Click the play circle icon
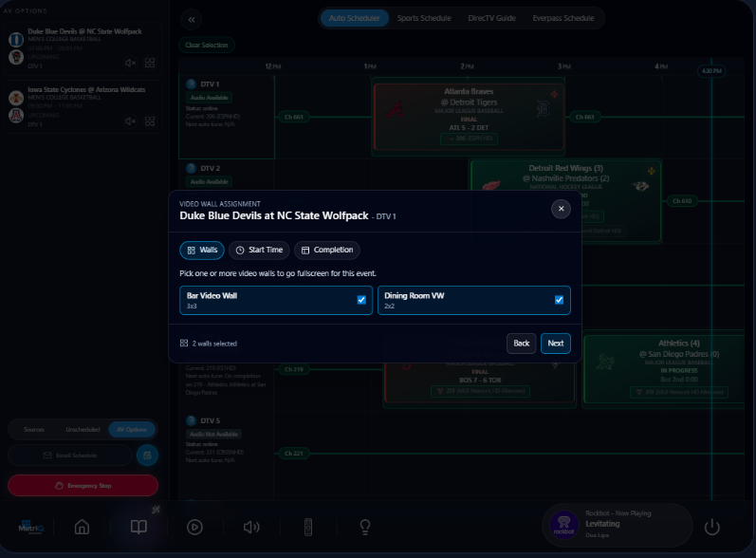Screen dimensions: 756x558 [194, 528]
